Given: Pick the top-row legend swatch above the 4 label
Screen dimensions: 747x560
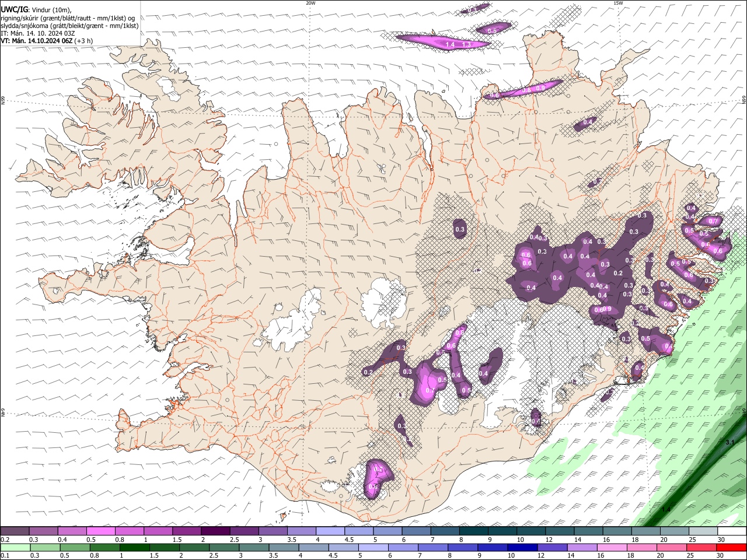Looking at the screenshot, I should [330, 531].
